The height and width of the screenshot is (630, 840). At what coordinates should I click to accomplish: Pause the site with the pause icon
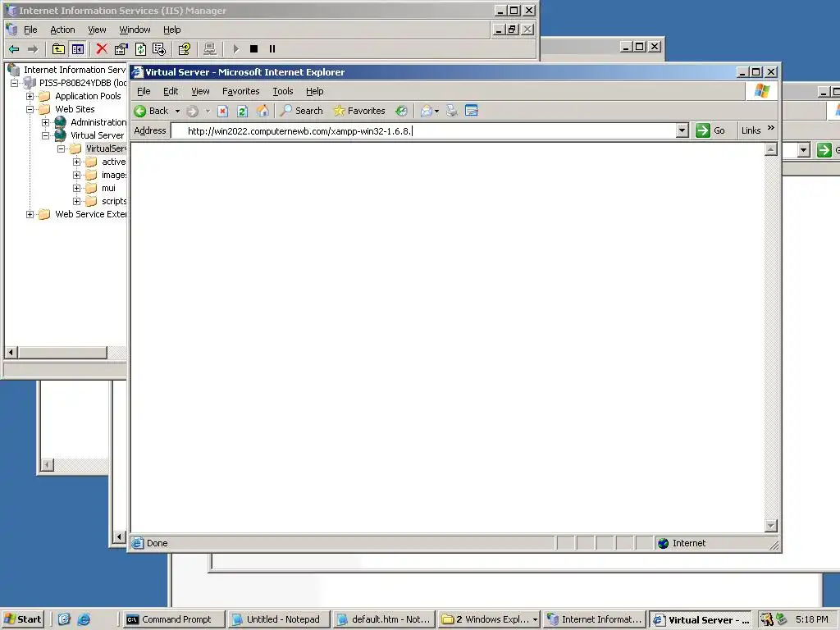pos(272,48)
